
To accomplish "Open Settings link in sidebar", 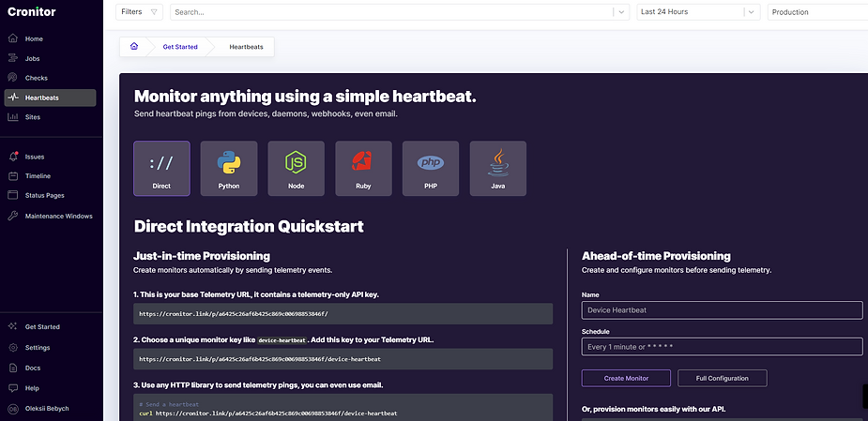I will pyautogui.click(x=38, y=348).
